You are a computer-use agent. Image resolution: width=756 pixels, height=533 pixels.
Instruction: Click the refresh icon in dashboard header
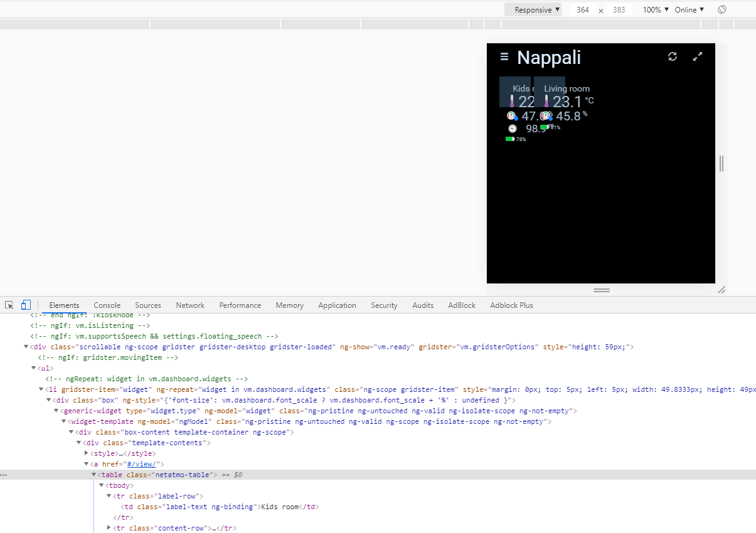[x=673, y=57]
